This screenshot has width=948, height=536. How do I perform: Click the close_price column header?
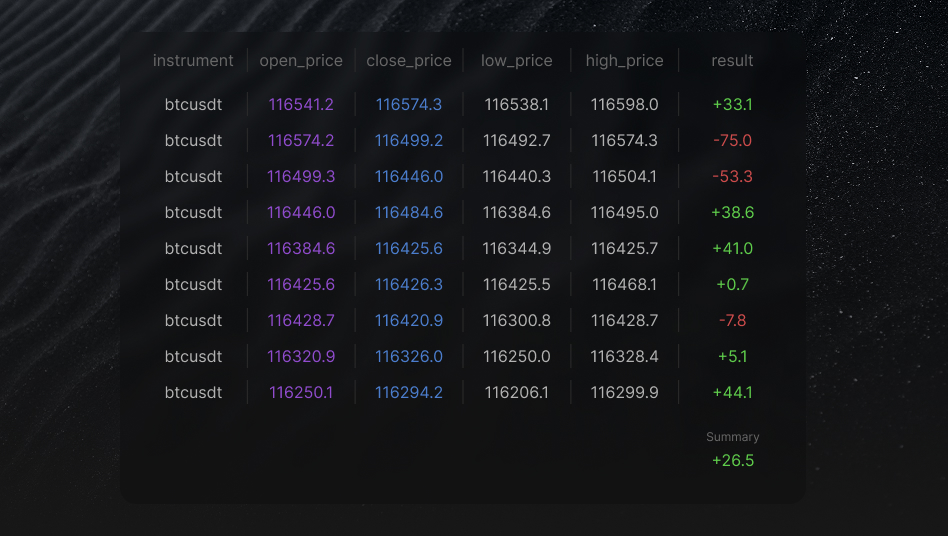coord(409,61)
